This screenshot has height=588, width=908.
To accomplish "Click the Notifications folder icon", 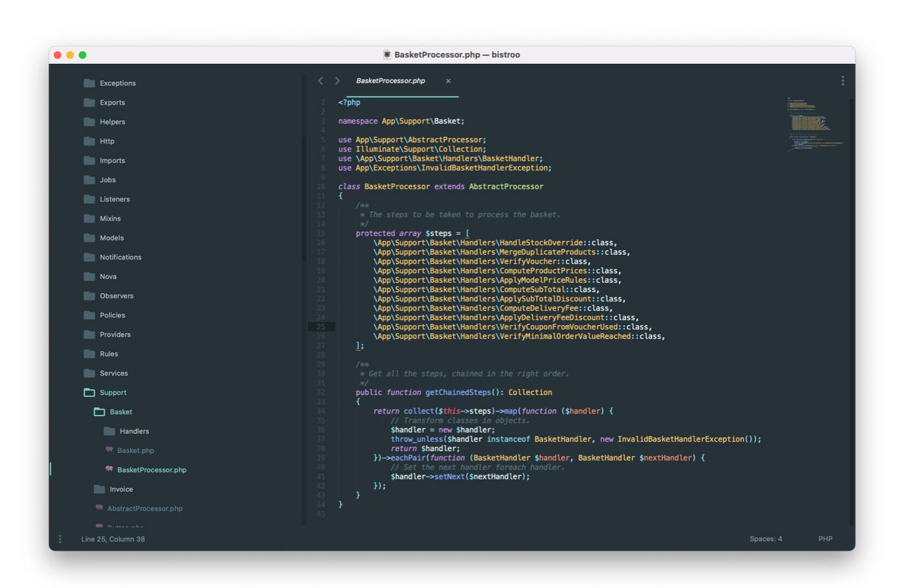I will tap(90, 257).
